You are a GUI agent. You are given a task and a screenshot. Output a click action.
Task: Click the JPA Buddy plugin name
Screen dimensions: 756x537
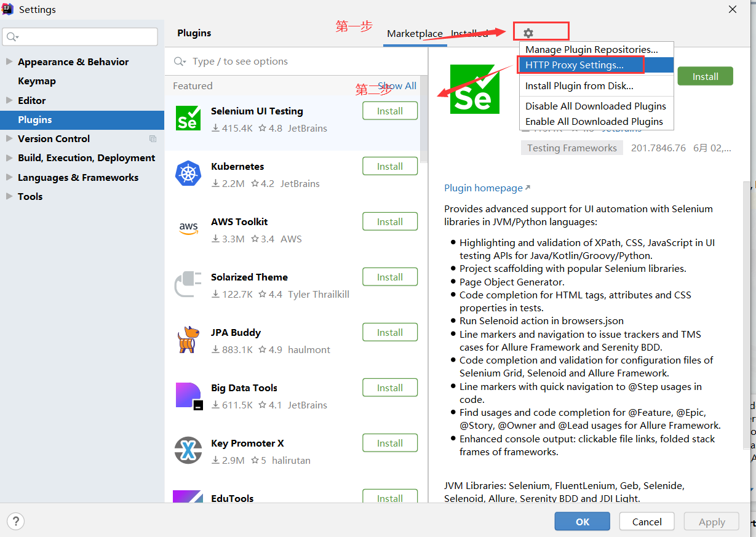(236, 333)
